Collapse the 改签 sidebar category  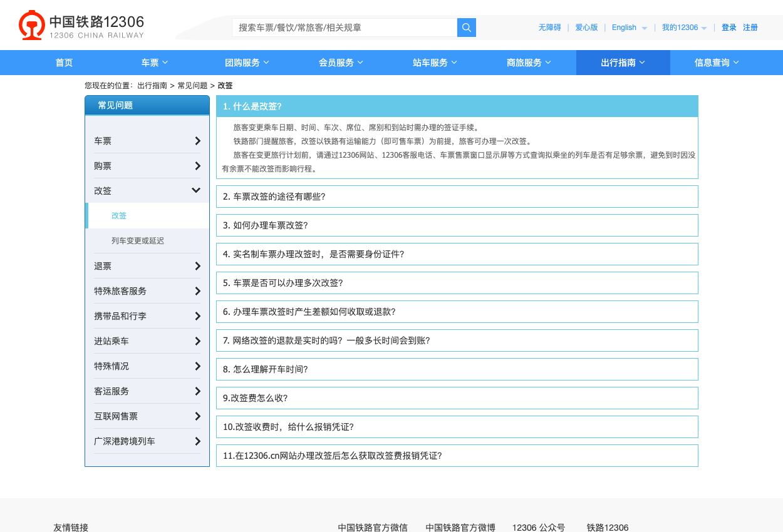tap(147, 191)
